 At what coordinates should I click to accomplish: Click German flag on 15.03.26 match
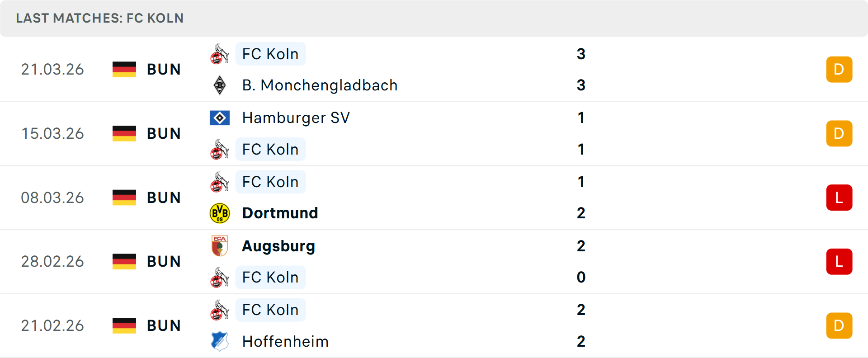124,133
